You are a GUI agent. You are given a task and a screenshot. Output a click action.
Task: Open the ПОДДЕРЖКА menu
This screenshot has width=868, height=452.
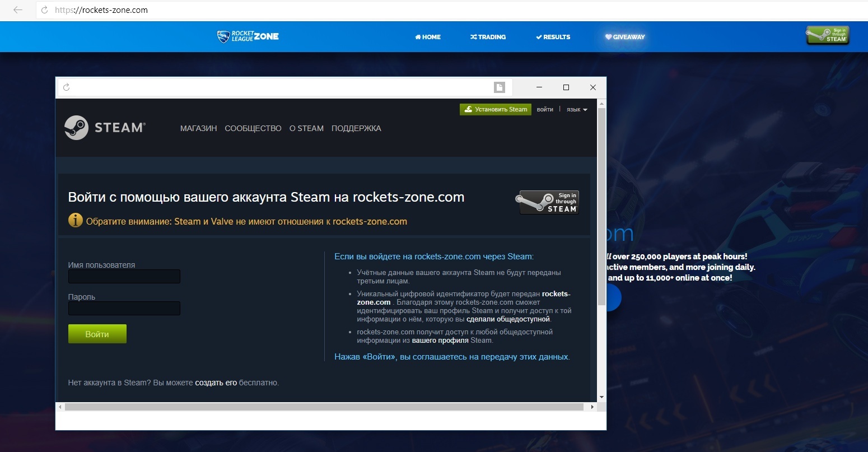356,128
